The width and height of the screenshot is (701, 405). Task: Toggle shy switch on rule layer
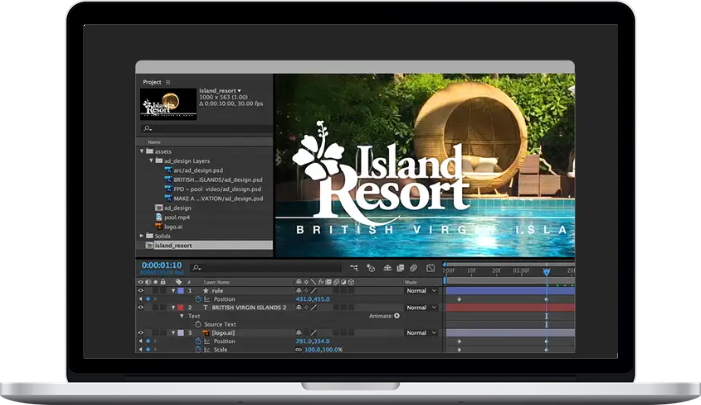[x=299, y=291]
